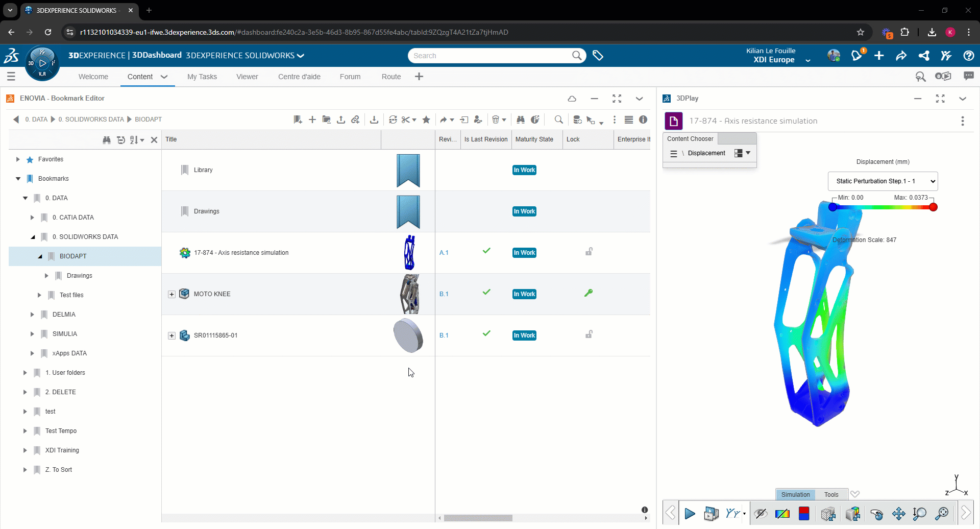The width and height of the screenshot is (980, 529).
Task: Collapse the 0. SOLIDWORKS DATA tree node
Action: pyautogui.click(x=32, y=236)
